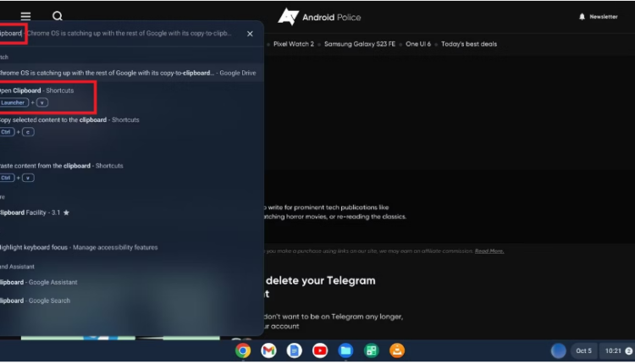Open Today's best deals link
This screenshot has height=364, width=635.
click(469, 44)
